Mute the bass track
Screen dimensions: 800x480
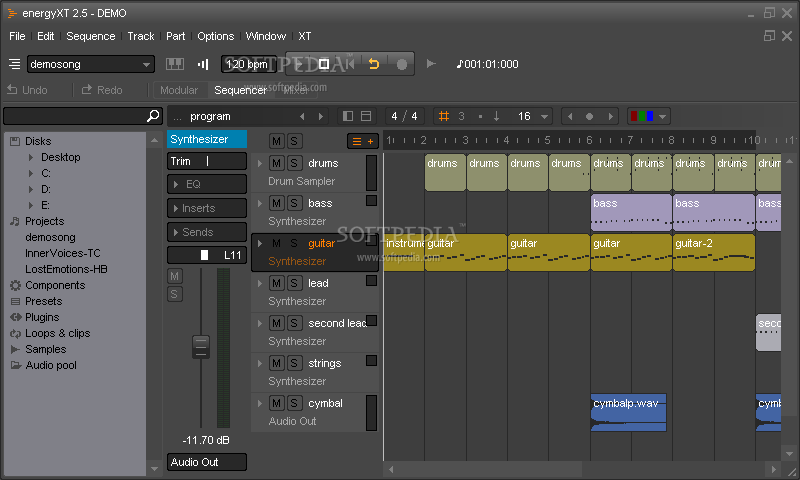point(276,204)
